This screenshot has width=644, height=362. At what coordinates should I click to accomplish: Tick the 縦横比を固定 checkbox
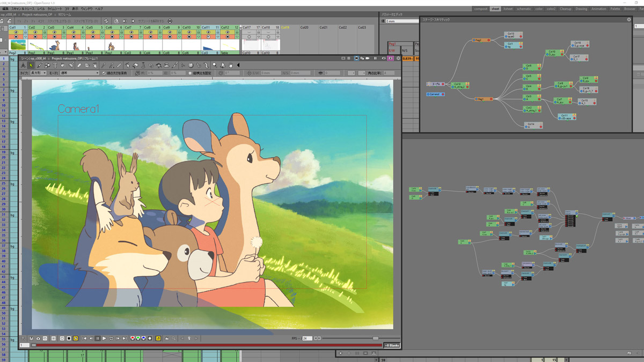[190, 73]
